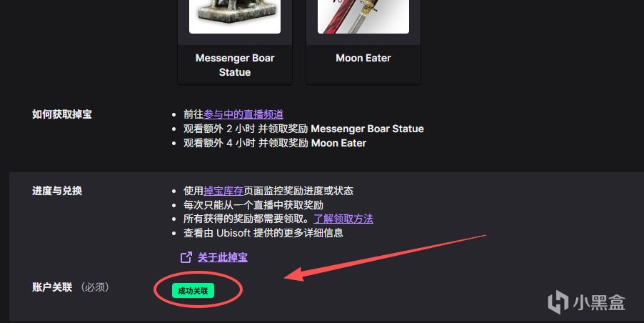The image size is (644, 323).
Task: Click the 观看额外 2 小时 reward bullet
Action: point(303,129)
